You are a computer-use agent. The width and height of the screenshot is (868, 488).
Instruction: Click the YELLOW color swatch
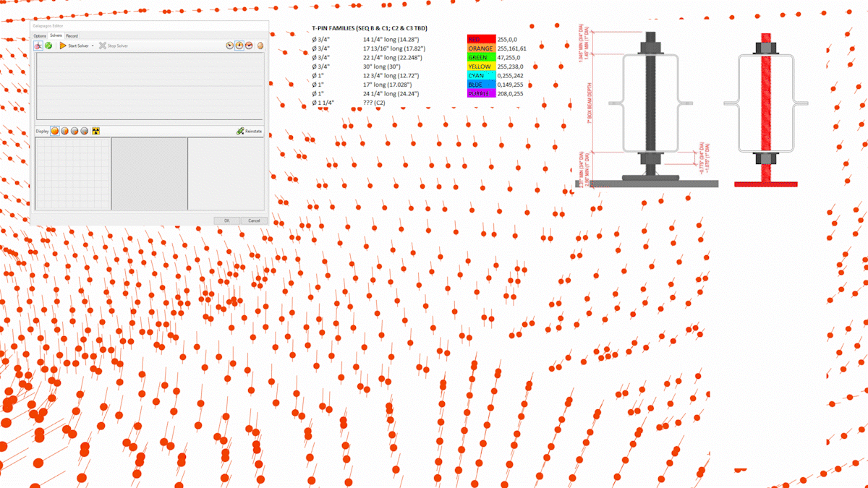[481, 67]
